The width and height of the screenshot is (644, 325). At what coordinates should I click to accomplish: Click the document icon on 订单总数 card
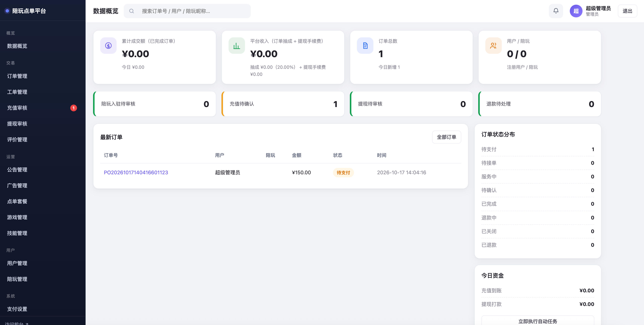coord(365,45)
